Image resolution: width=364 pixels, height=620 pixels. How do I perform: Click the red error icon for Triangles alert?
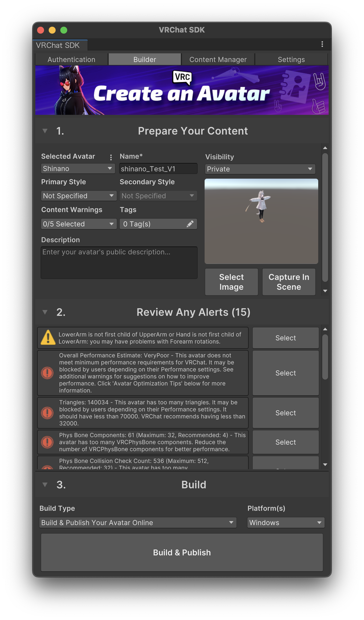tap(48, 413)
